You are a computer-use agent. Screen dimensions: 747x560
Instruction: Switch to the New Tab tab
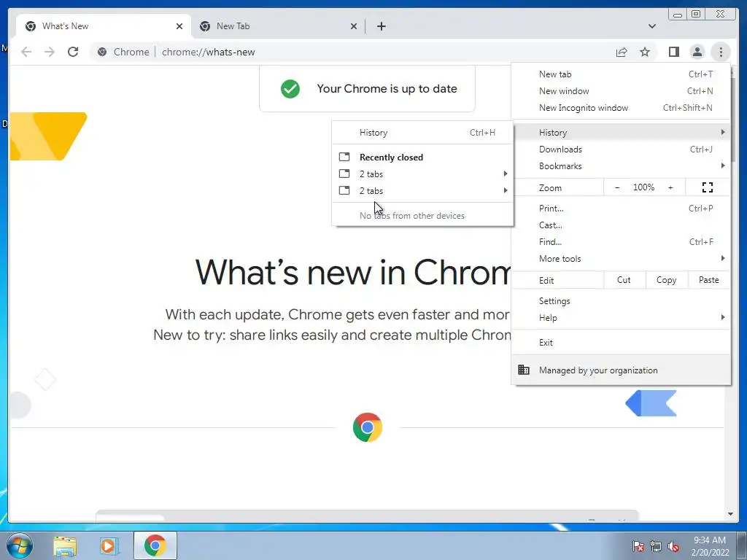pyautogui.click(x=278, y=26)
